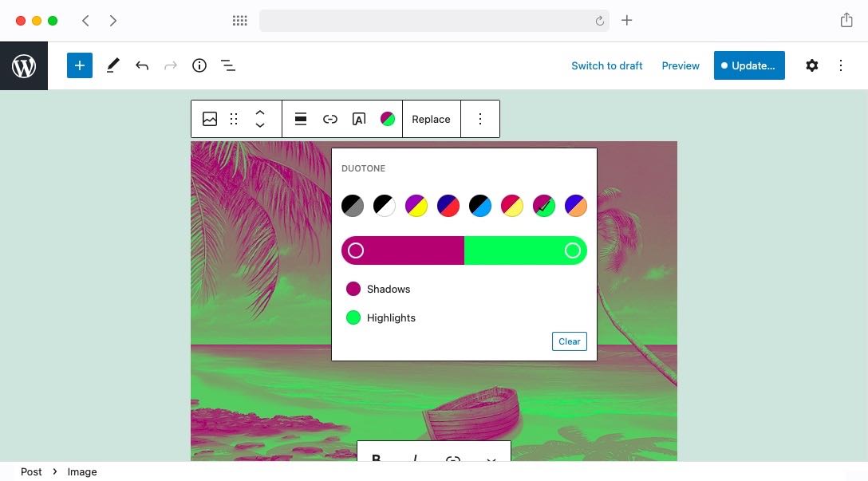Toggle the settings sidebar with the gear
868x481 pixels.
pos(811,65)
